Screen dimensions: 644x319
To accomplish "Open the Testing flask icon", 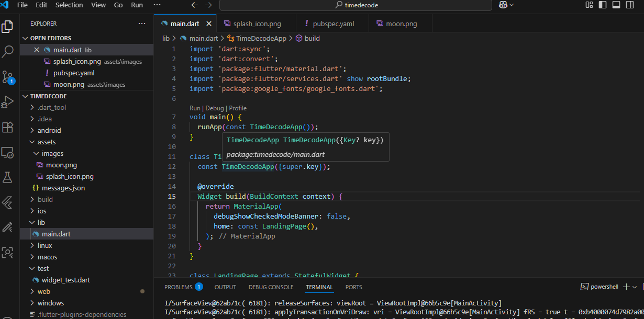I will tap(8, 177).
